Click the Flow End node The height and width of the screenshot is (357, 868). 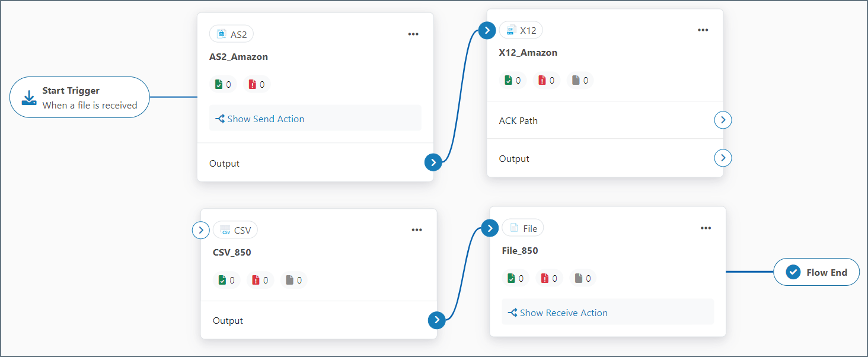pyautogui.click(x=816, y=272)
